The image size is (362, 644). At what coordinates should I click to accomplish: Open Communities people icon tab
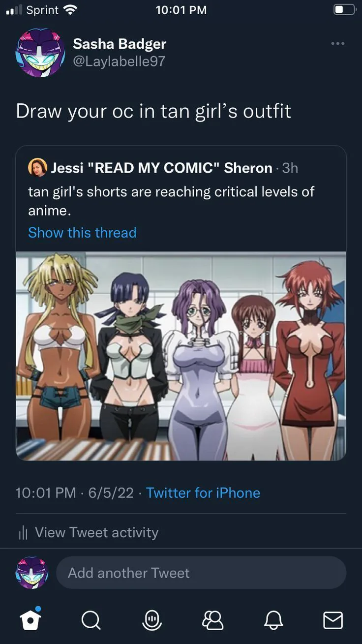[212, 620]
